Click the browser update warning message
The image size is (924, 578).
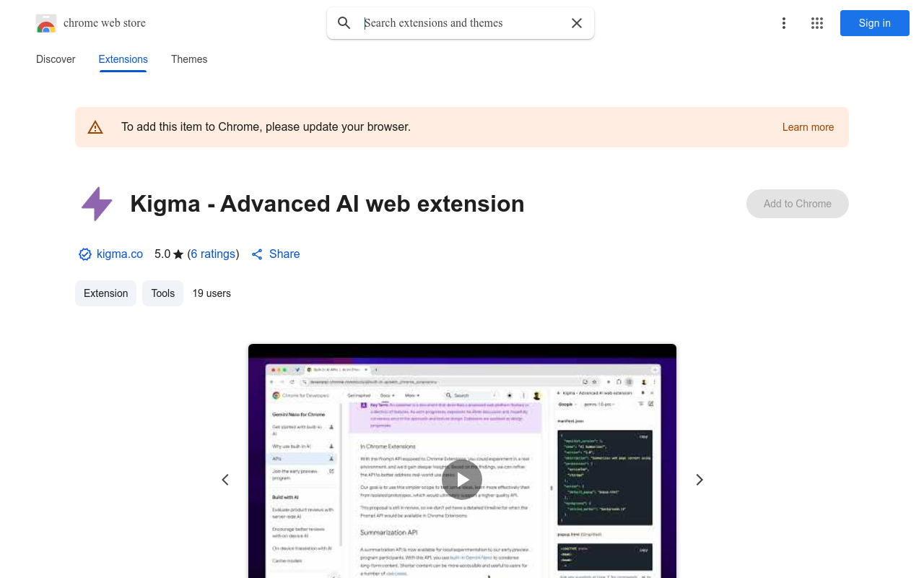(266, 127)
